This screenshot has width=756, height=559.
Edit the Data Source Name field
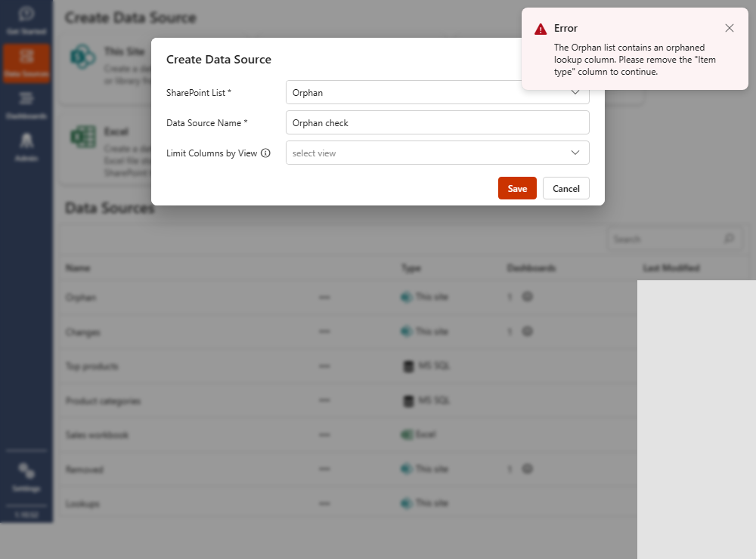[x=437, y=122]
